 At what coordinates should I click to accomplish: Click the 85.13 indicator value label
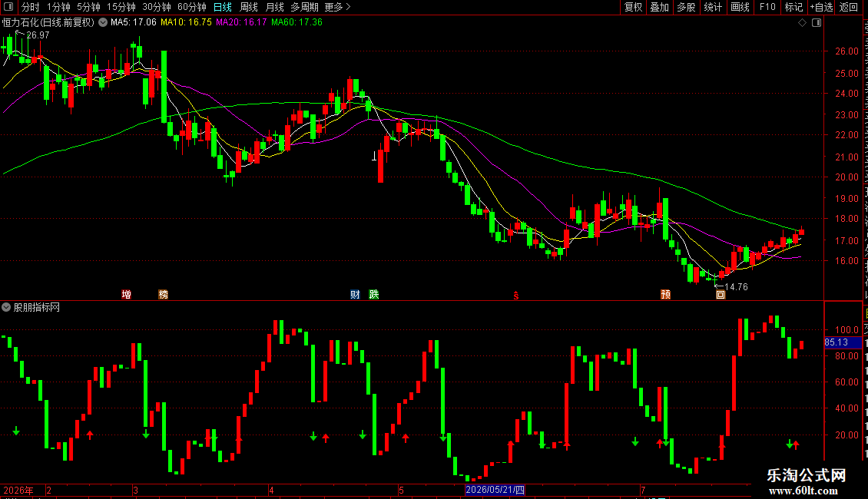point(837,342)
